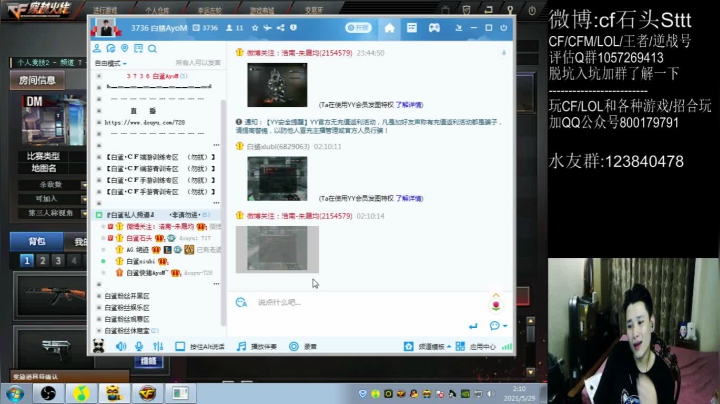Screen dimensions: 720x404
Task: Switch to the 背包 tab in game window
Action: tap(37, 241)
